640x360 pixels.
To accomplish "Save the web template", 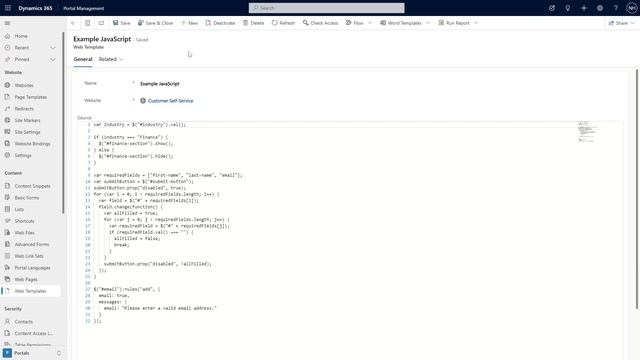I will point(122,23).
